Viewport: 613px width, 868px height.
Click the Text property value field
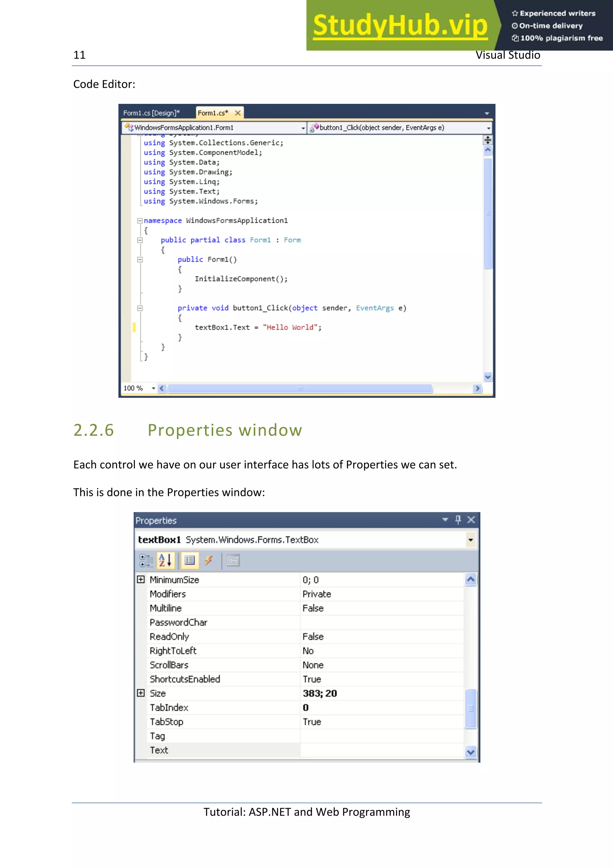[382, 750]
